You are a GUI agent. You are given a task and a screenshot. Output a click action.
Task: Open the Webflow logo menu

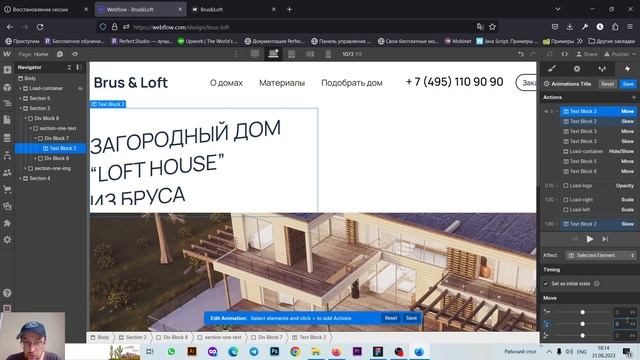7,54
